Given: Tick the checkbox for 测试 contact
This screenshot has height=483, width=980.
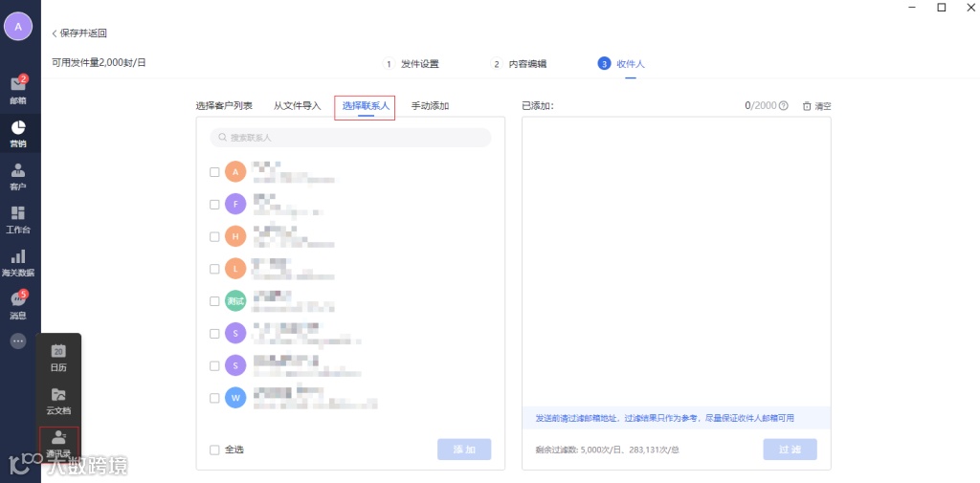Looking at the screenshot, I should point(214,301).
